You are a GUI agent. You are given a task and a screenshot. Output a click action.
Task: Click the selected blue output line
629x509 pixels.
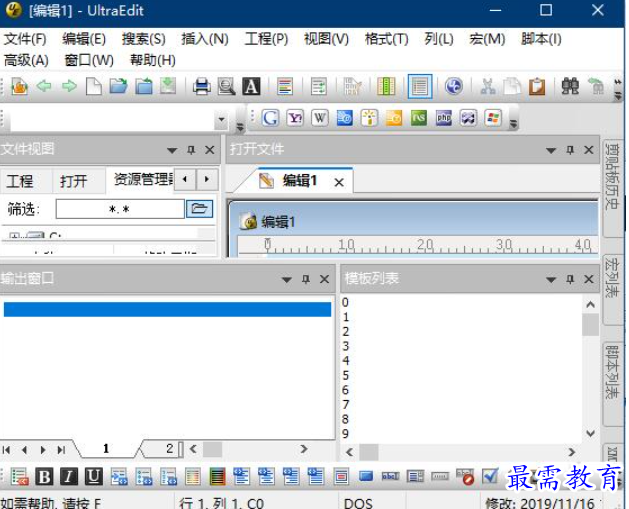[167, 310]
